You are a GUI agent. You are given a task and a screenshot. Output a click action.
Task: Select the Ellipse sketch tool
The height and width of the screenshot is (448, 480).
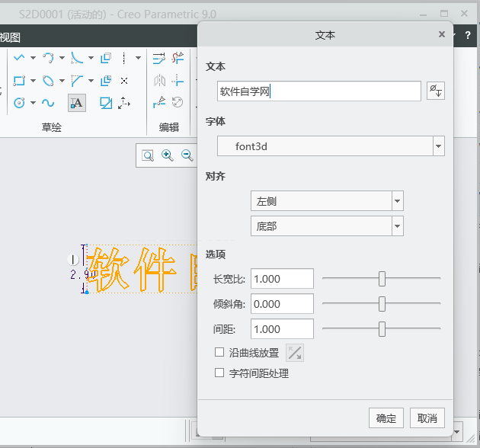click(48, 81)
